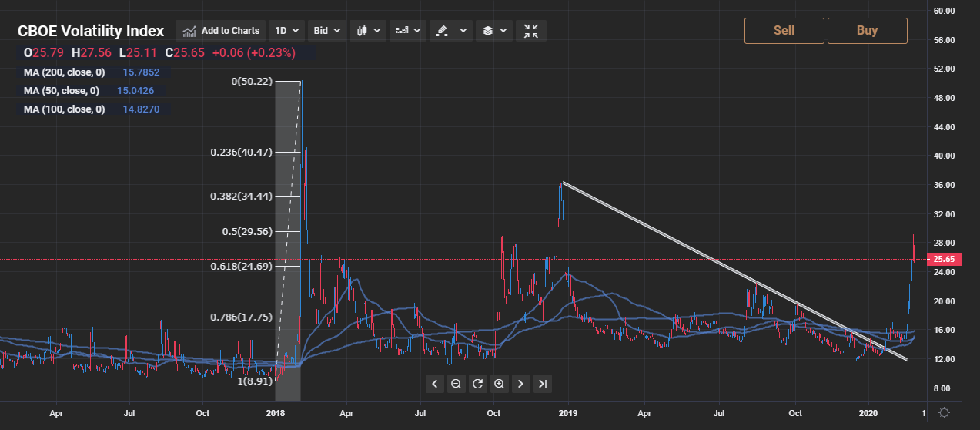Image resolution: width=980 pixels, height=430 pixels.
Task: Select the 0.5(29.56) Fibonacci level label
Action: (248, 230)
